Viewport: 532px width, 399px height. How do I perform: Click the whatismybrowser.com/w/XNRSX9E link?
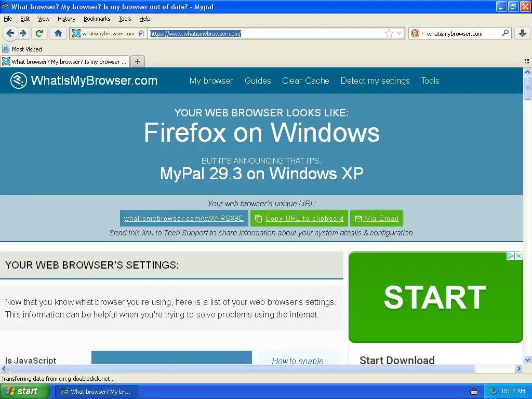click(x=184, y=218)
